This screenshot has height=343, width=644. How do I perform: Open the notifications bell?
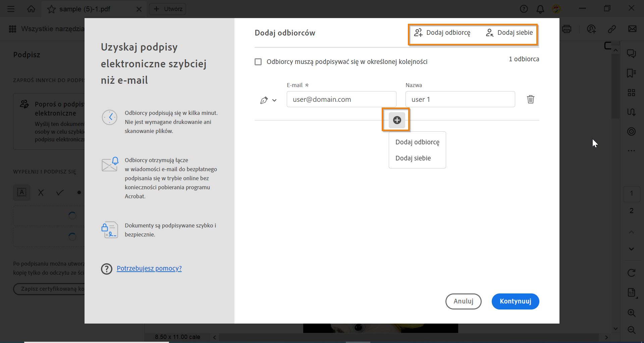point(540,9)
